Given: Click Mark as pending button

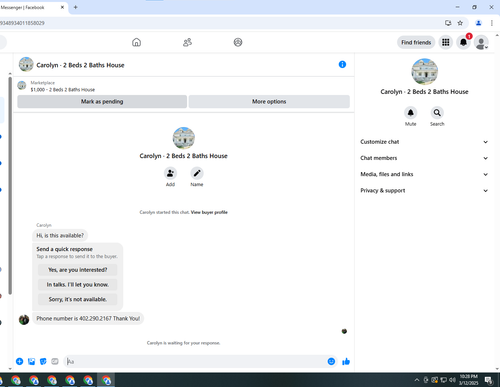Looking at the screenshot, I should 102,101.
